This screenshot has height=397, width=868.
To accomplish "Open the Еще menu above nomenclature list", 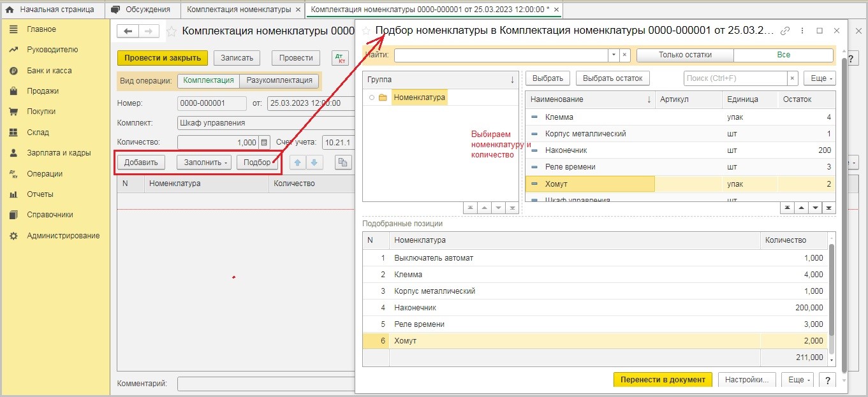I will 819,78.
